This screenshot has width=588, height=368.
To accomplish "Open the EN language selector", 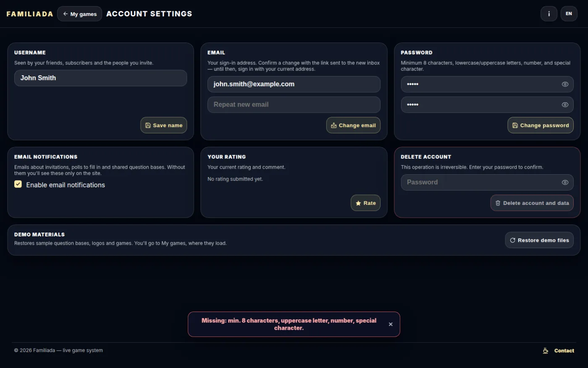I will pos(569,14).
